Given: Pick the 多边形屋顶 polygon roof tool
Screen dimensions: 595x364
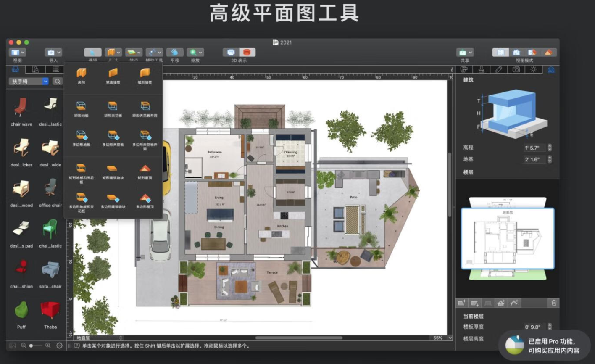Looking at the screenshot, I should pyautogui.click(x=145, y=200).
